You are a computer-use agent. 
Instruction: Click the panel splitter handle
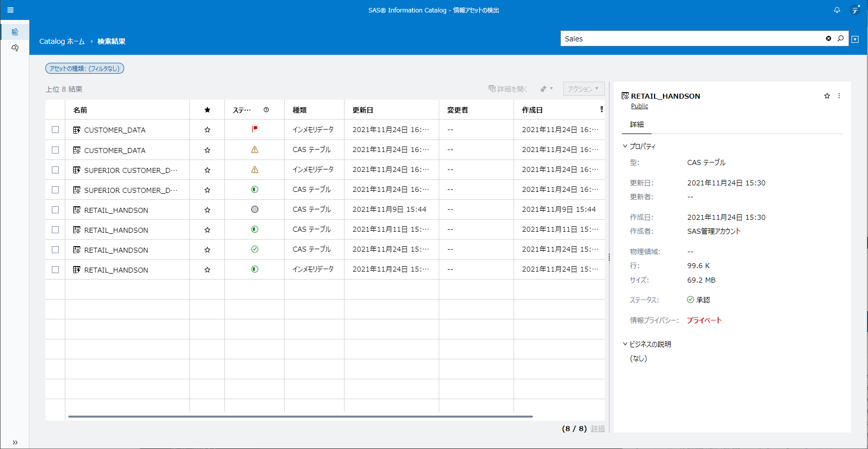(609, 257)
